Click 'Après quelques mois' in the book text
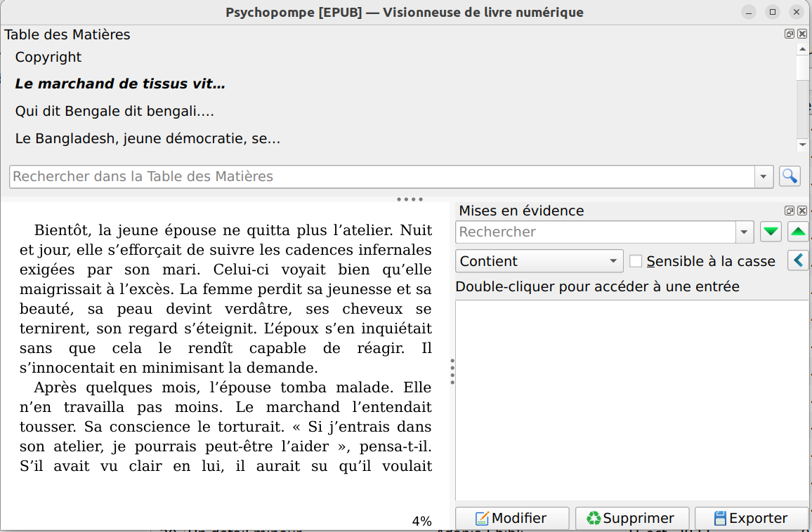812x532 pixels. (117, 387)
